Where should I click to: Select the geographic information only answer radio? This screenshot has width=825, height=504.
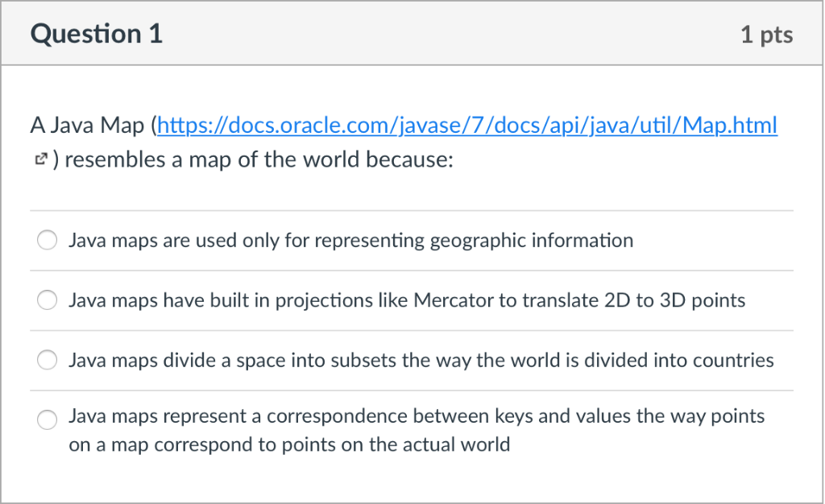point(47,240)
